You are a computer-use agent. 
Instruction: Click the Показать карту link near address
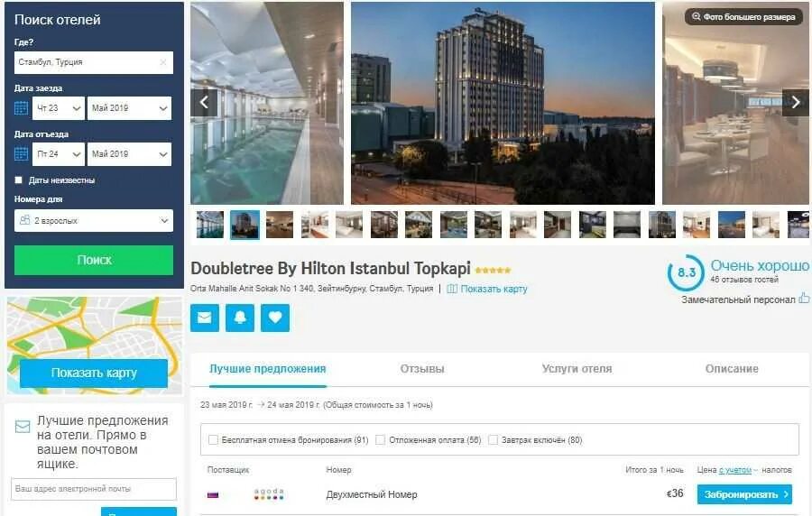pos(494,289)
